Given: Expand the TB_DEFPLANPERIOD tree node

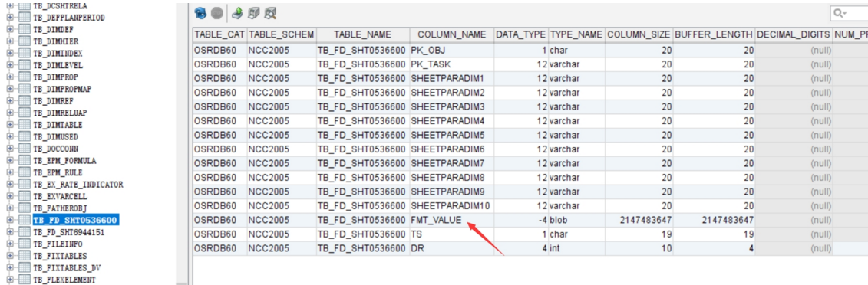Looking at the screenshot, I should [x=9, y=18].
